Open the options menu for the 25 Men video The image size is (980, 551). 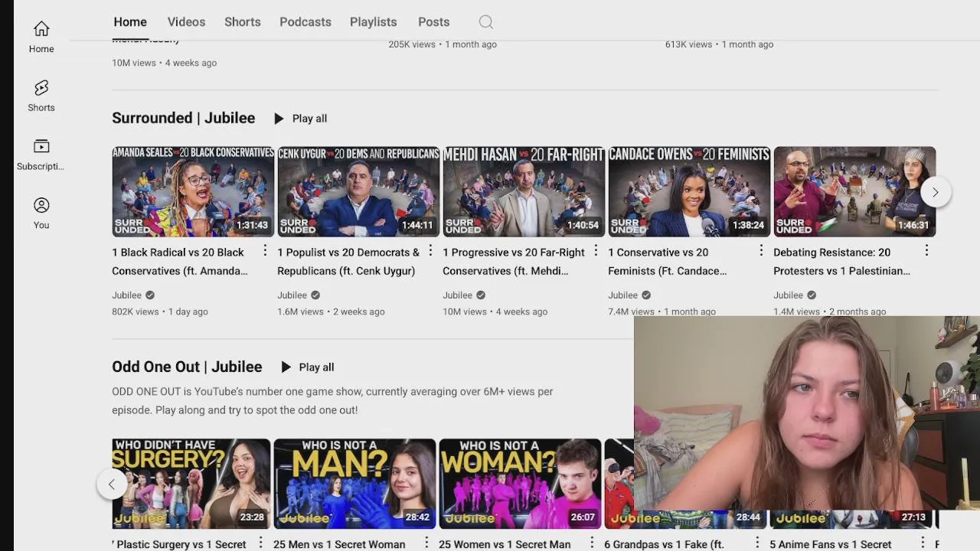(426, 543)
